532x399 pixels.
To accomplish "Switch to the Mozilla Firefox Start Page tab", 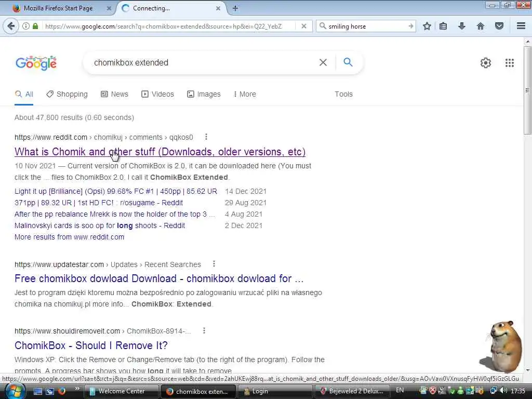I will [58, 8].
